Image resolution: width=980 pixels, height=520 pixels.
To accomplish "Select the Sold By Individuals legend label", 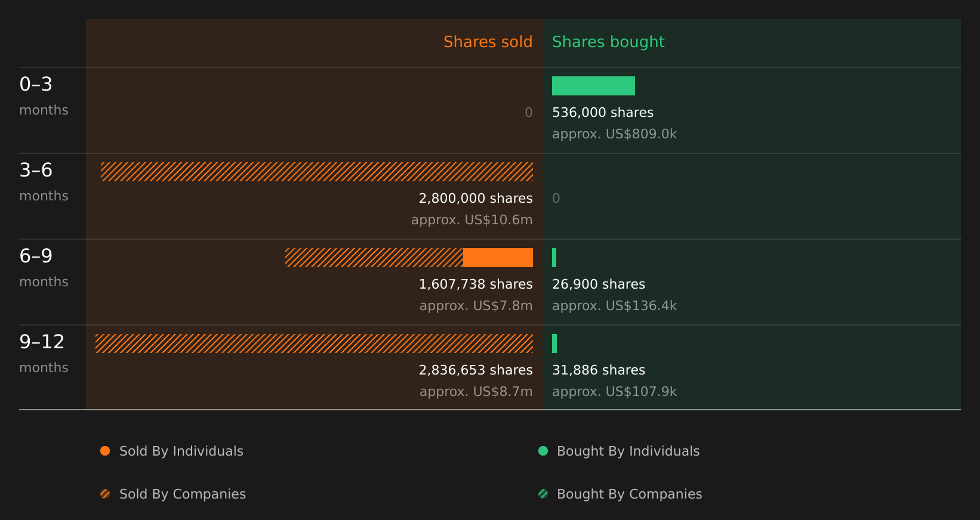I will pos(181,451).
